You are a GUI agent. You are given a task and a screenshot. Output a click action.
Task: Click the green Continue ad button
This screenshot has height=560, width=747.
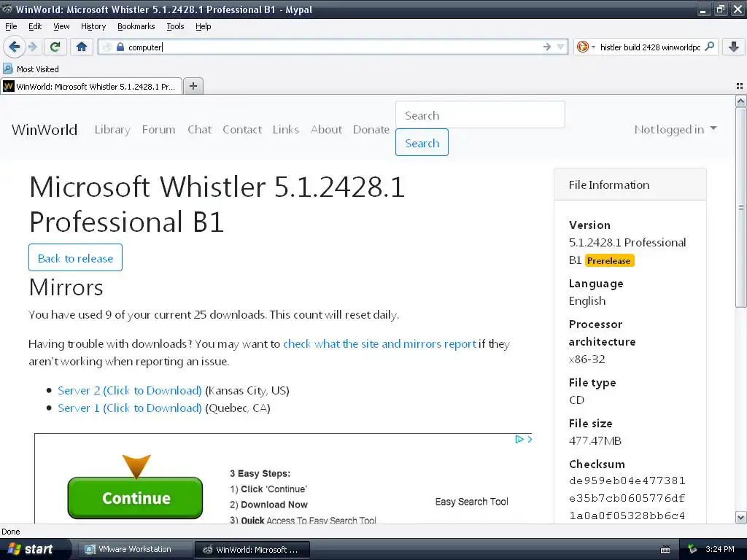tap(135, 498)
